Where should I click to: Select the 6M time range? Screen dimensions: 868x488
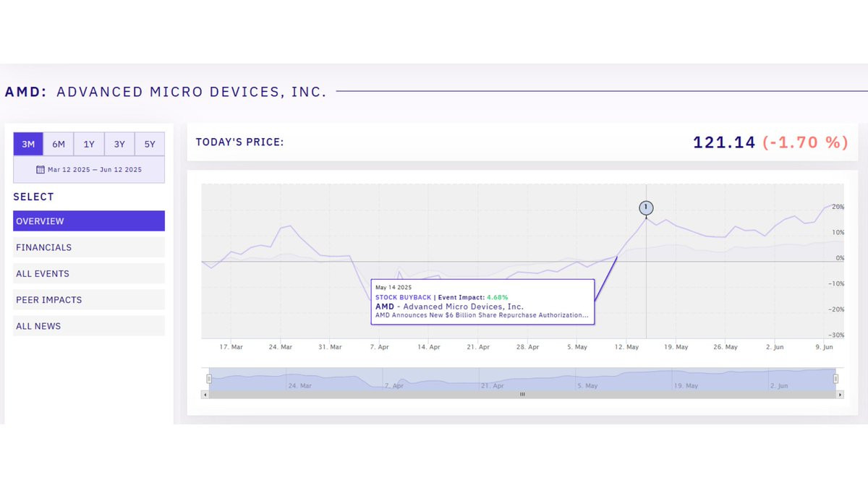(59, 144)
